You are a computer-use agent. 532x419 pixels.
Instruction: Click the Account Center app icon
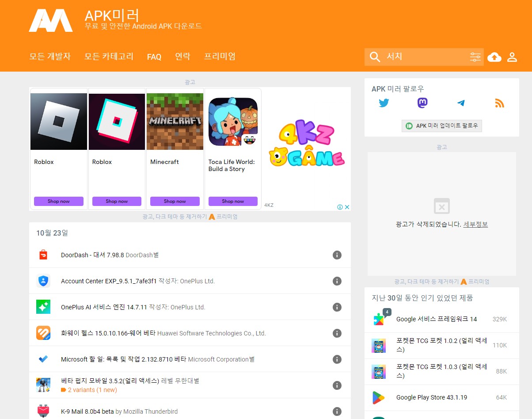pos(43,281)
